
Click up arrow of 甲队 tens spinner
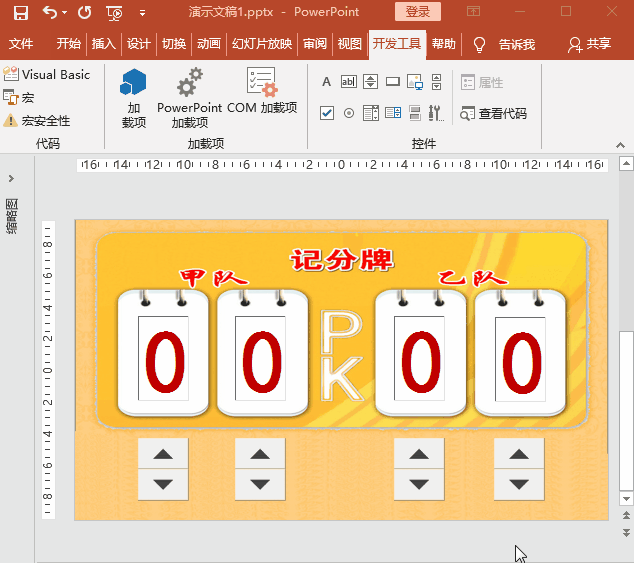tap(163, 454)
